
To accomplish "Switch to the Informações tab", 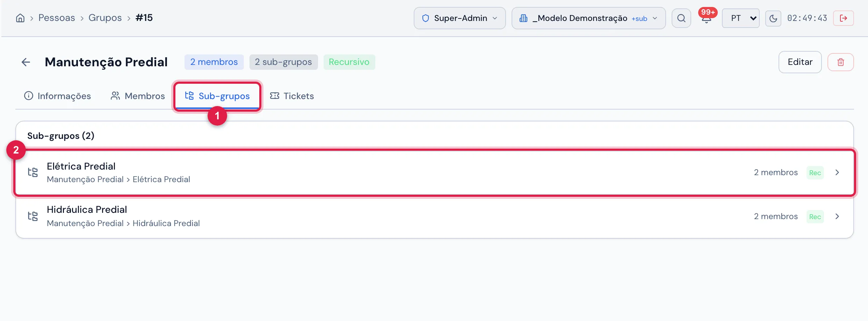I will click(57, 96).
